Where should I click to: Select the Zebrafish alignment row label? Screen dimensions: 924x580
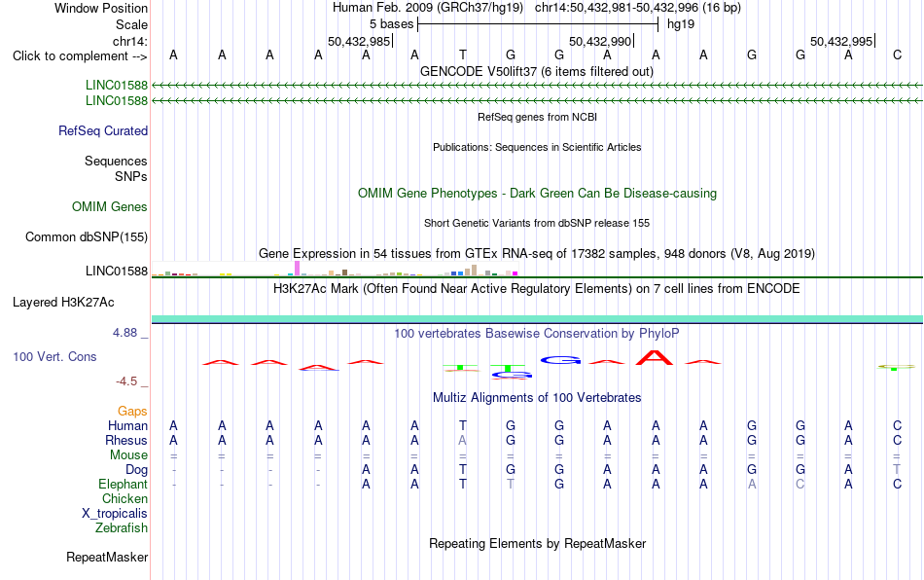coord(122,528)
